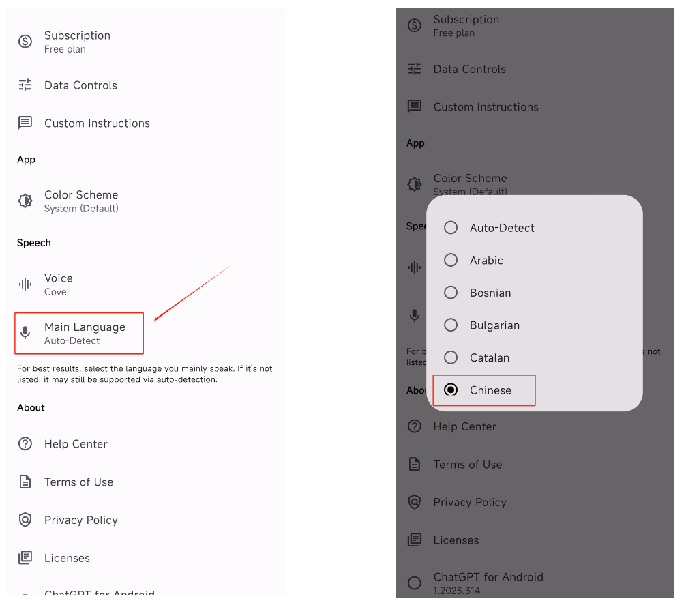686x616 pixels.
Task: Click the Privacy Policy shield icon in left screen
Action: click(25, 520)
